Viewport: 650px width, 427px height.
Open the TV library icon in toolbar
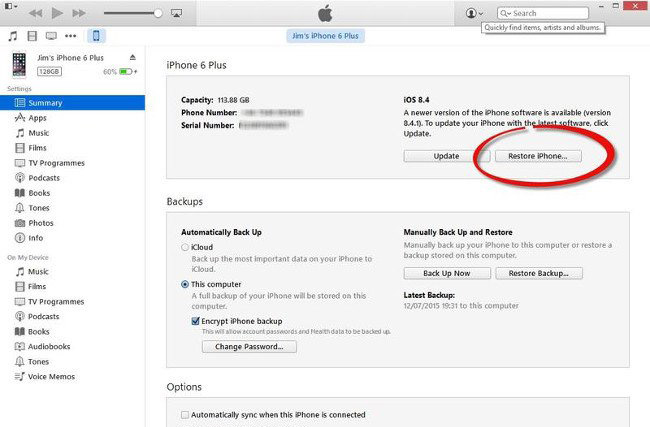[51, 36]
